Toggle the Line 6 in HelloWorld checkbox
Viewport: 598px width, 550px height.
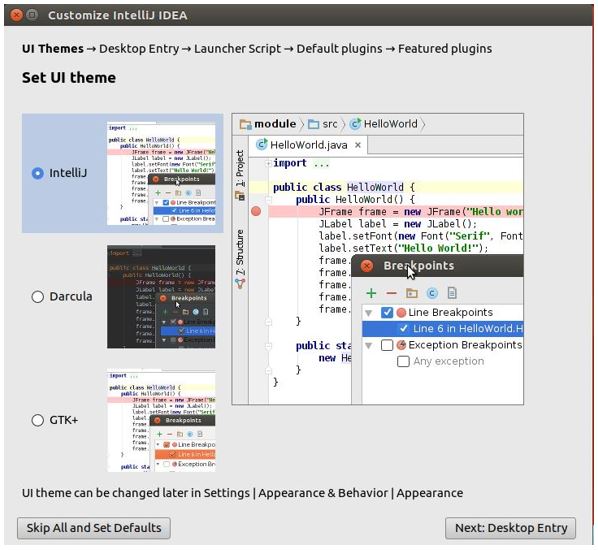tap(403, 328)
